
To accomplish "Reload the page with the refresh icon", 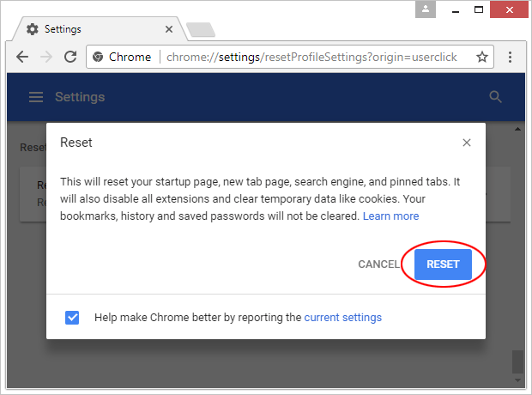I will (x=70, y=57).
